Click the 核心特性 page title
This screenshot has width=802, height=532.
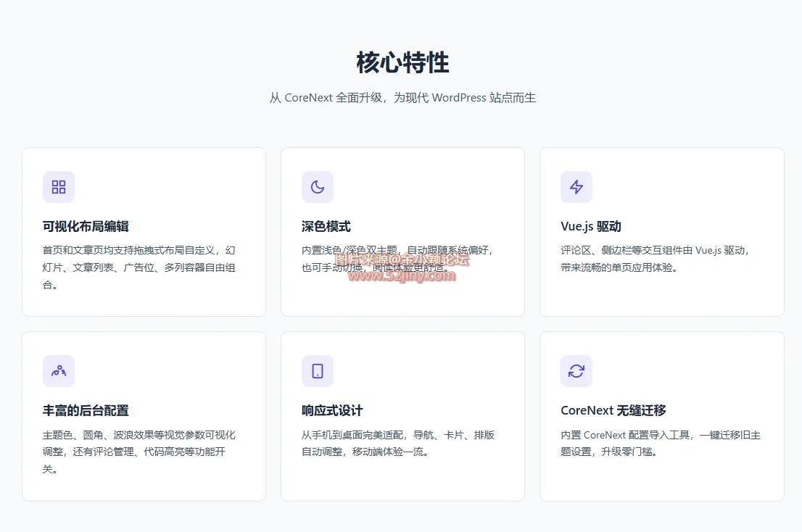(402, 63)
